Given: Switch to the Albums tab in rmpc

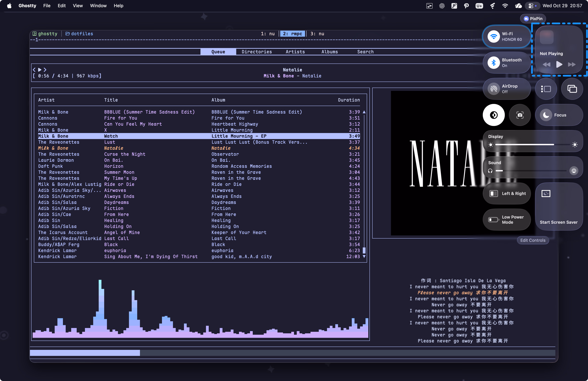Looking at the screenshot, I should (x=330, y=52).
